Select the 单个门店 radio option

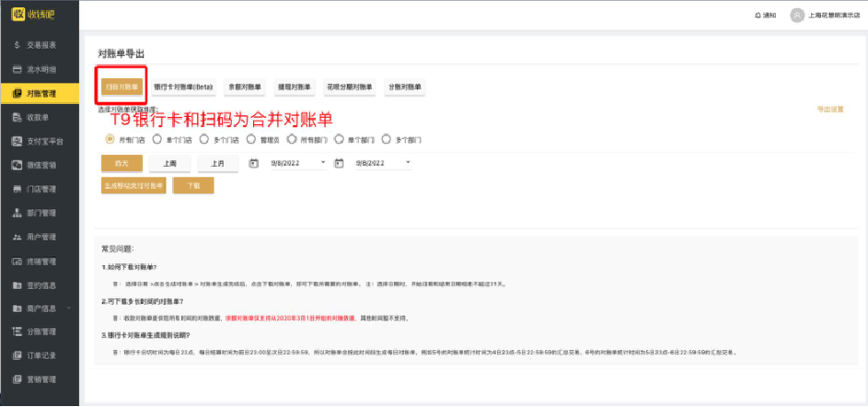(156, 140)
